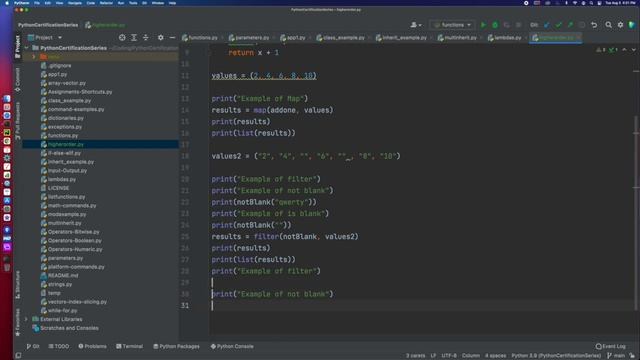Click the Git commit green checkmark icon
Screen dimensions: 640x360
point(558,25)
